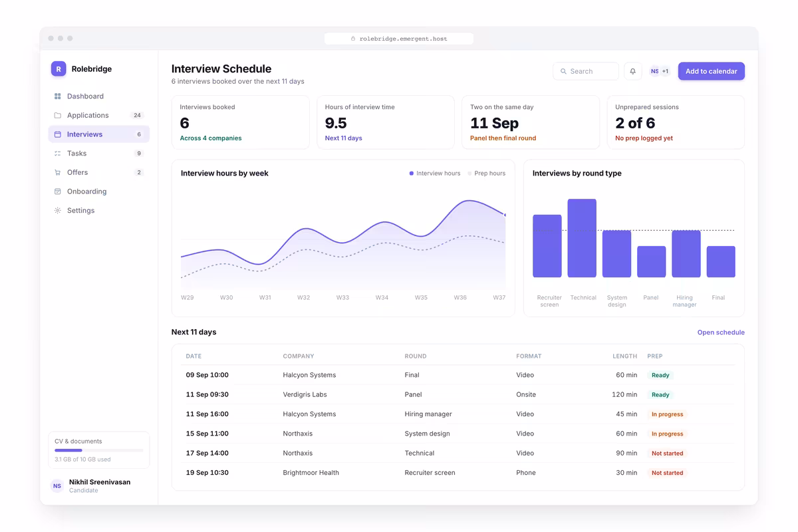
Task: Click the Open schedule link
Action: click(721, 332)
